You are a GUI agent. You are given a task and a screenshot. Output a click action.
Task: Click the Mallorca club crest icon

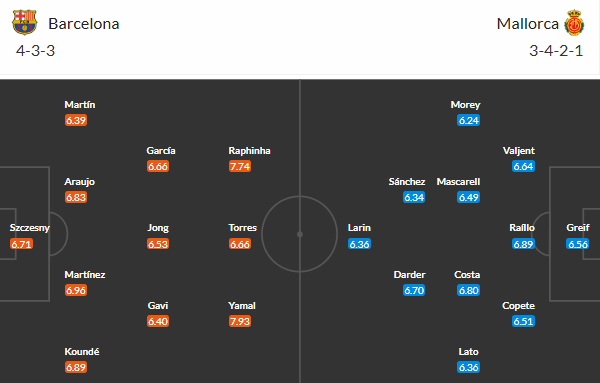pos(574,23)
